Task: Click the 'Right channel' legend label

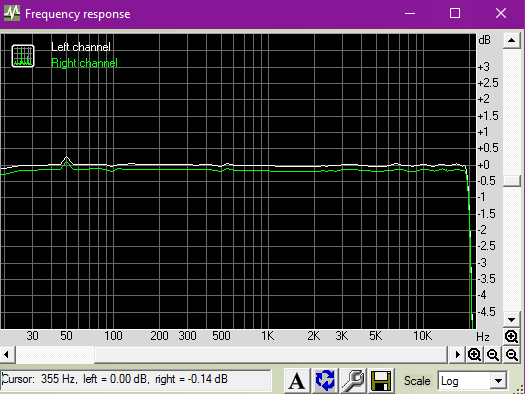Action: tap(84, 63)
